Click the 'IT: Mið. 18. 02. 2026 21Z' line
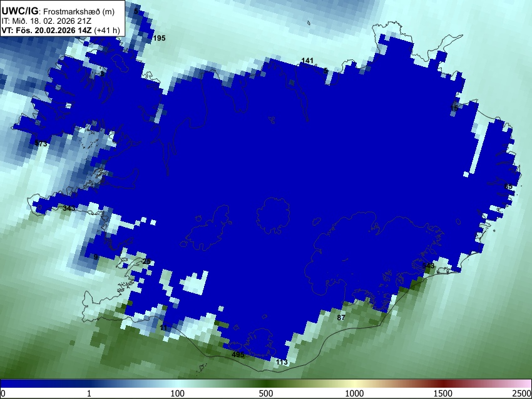Image resolution: width=532 pixels, height=399 pixels. 46,21
